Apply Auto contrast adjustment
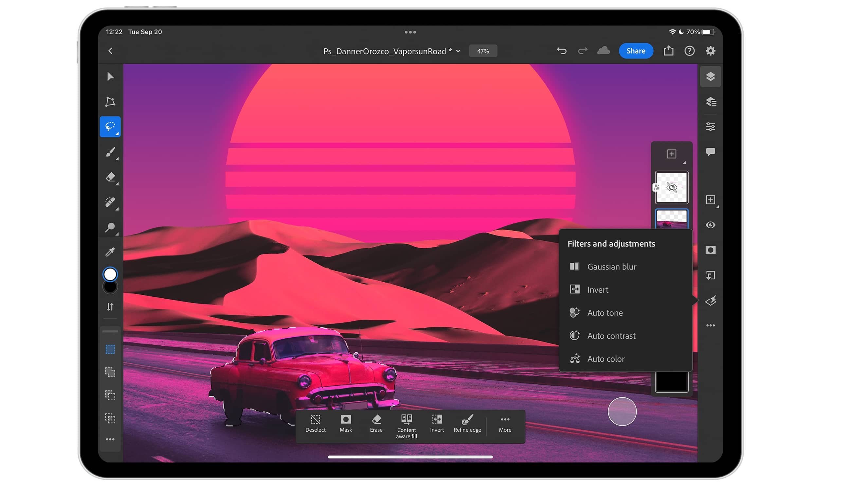The height and width of the screenshot is (488, 868). point(625,336)
